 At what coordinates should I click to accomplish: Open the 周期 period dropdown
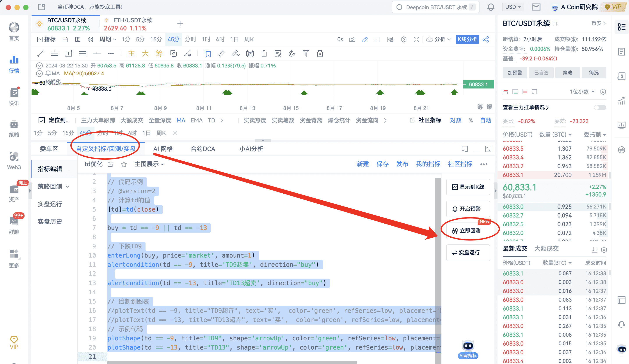pyautogui.click(x=108, y=39)
